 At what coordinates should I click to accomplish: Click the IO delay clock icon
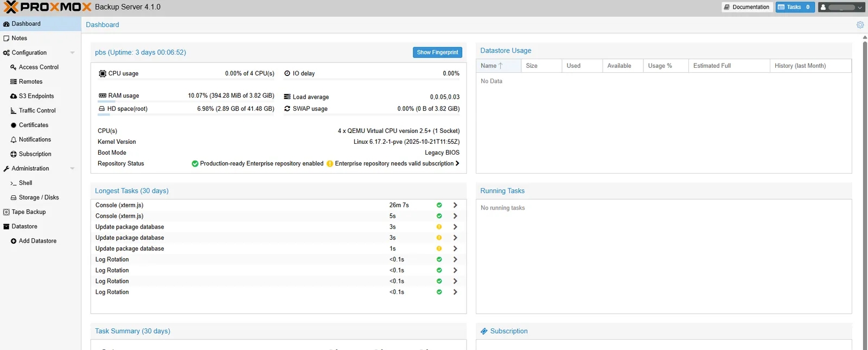[x=288, y=73]
